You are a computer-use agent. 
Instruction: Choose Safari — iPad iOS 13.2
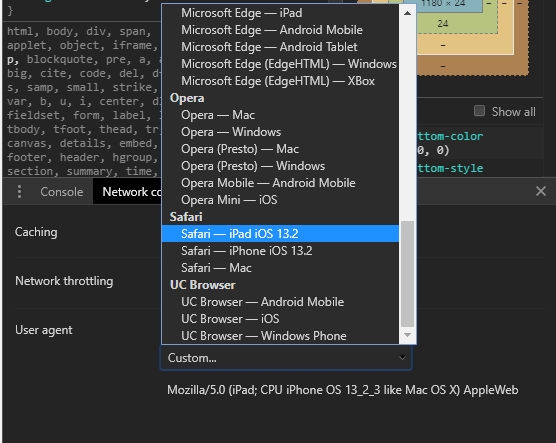[280, 234]
